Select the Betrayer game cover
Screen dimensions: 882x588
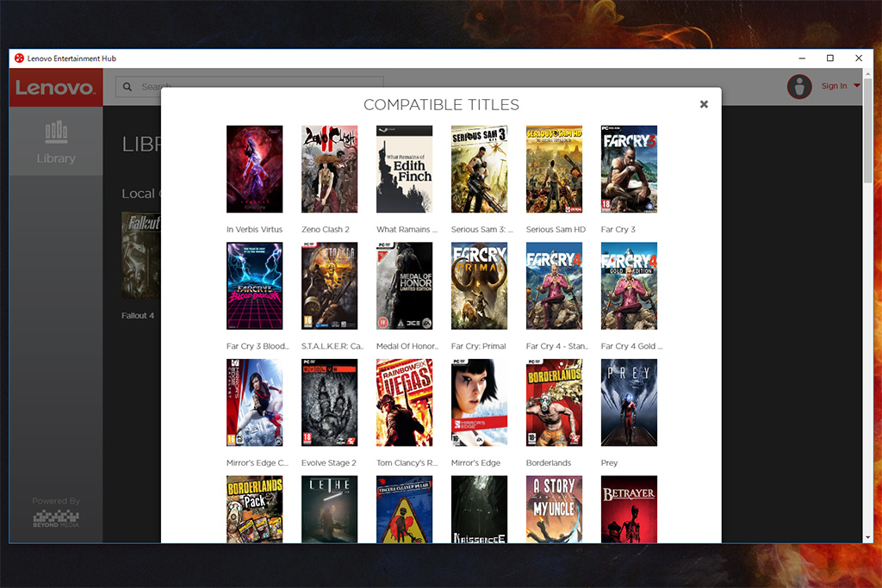[628, 510]
